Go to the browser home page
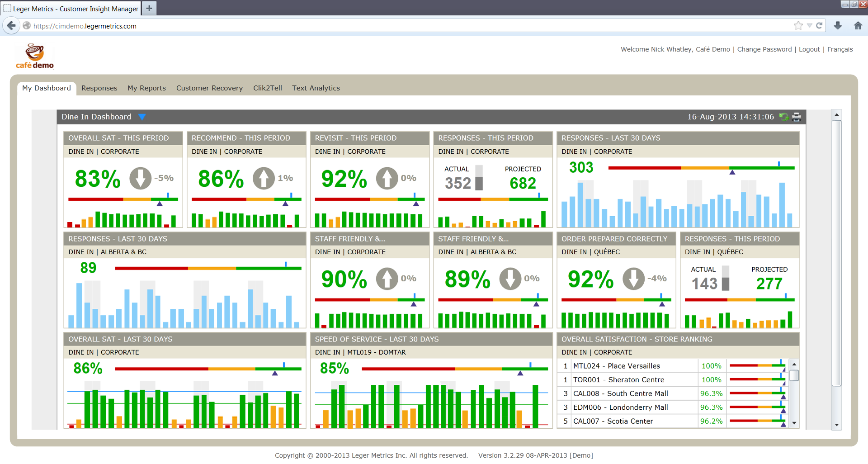This screenshot has width=868, height=464. 858,26
